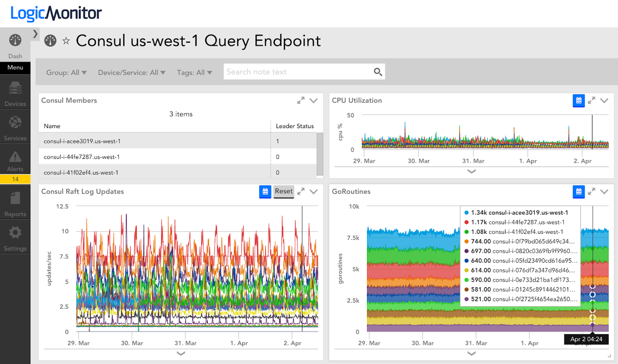
Task: Click the 14 alerts count badge
Action: [15, 179]
